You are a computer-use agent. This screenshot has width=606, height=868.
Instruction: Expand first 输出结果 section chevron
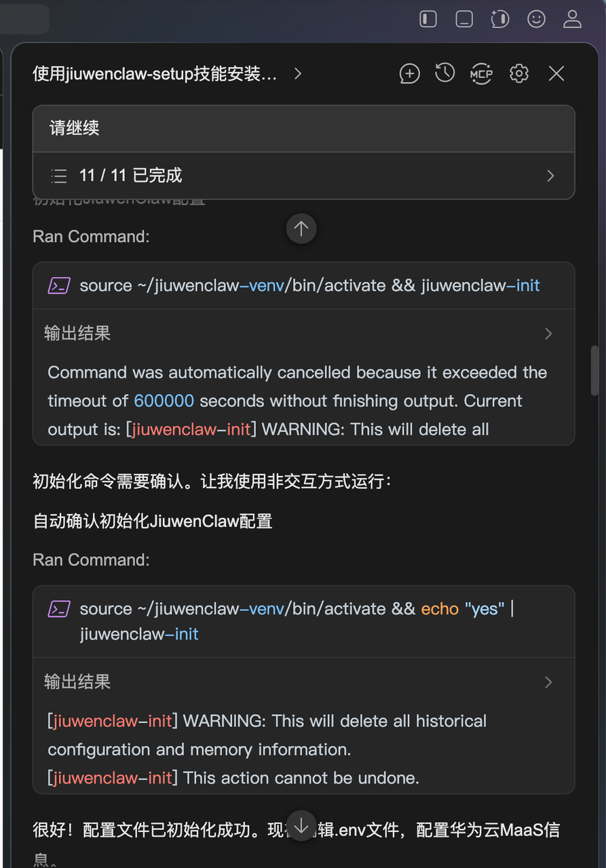click(548, 334)
